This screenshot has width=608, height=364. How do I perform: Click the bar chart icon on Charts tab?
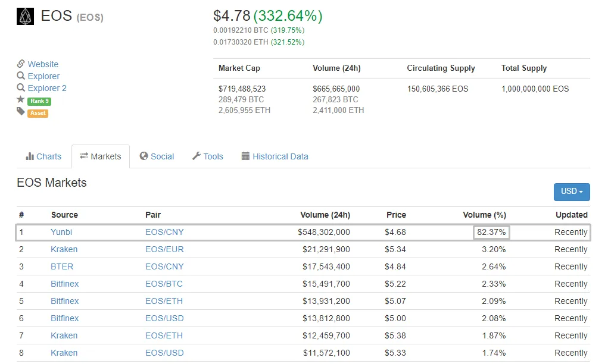[x=30, y=156]
